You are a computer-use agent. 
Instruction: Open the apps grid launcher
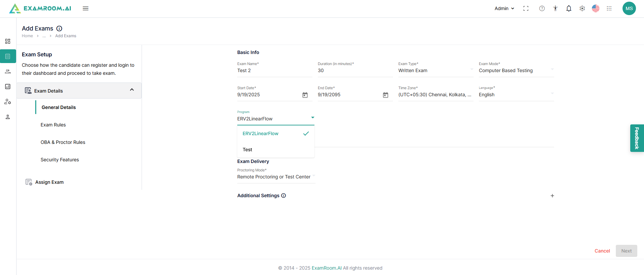(609, 8)
